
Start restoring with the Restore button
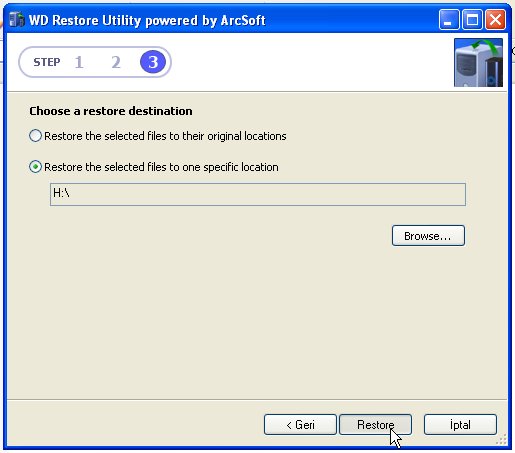pos(375,425)
